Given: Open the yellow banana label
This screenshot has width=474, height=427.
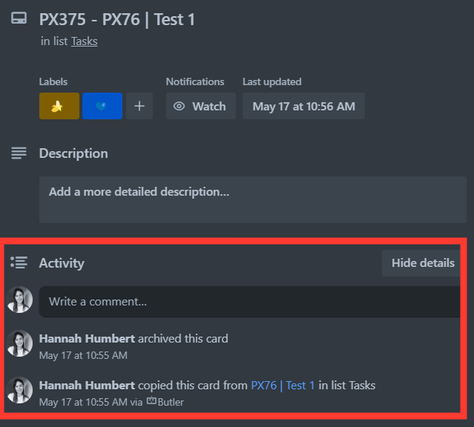Looking at the screenshot, I should [x=59, y=106].
